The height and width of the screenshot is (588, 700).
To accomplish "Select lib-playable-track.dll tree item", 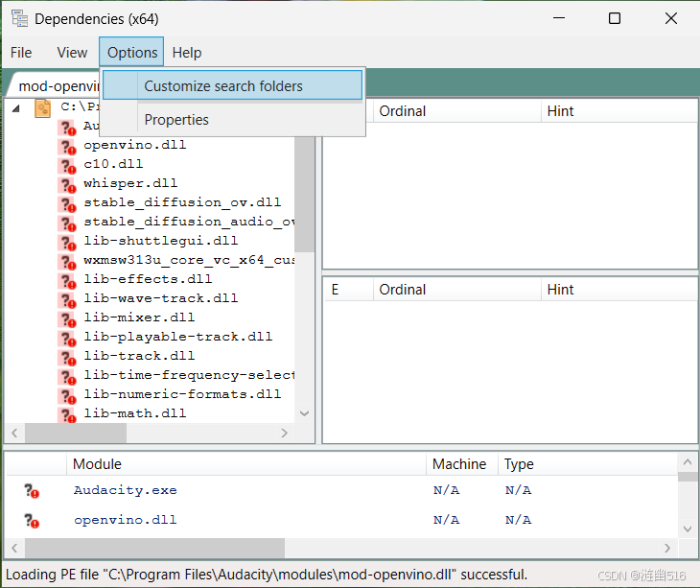I will click(x=178, y=337).
